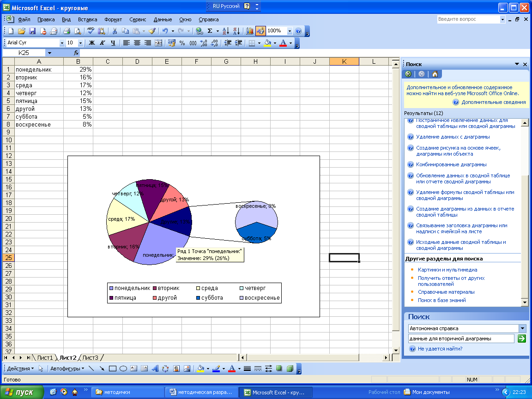Undo the last action
Viewport: 532px width, 399px height.
click(165, 31)
